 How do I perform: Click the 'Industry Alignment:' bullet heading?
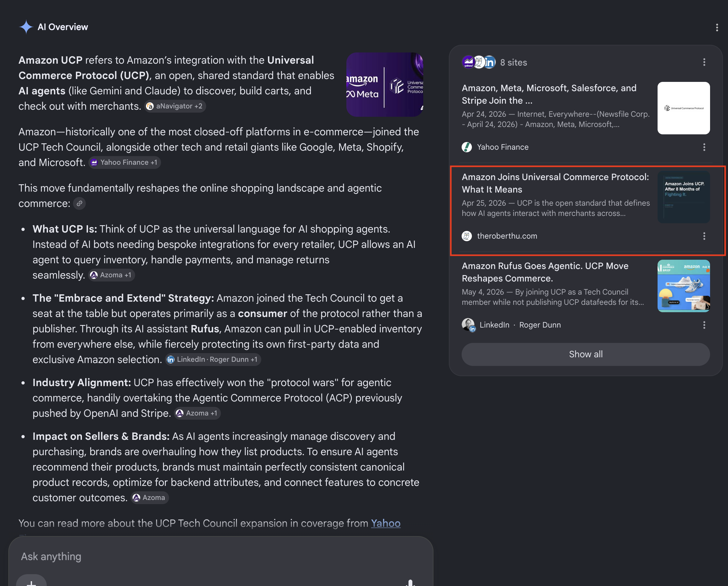pos(81,383)
